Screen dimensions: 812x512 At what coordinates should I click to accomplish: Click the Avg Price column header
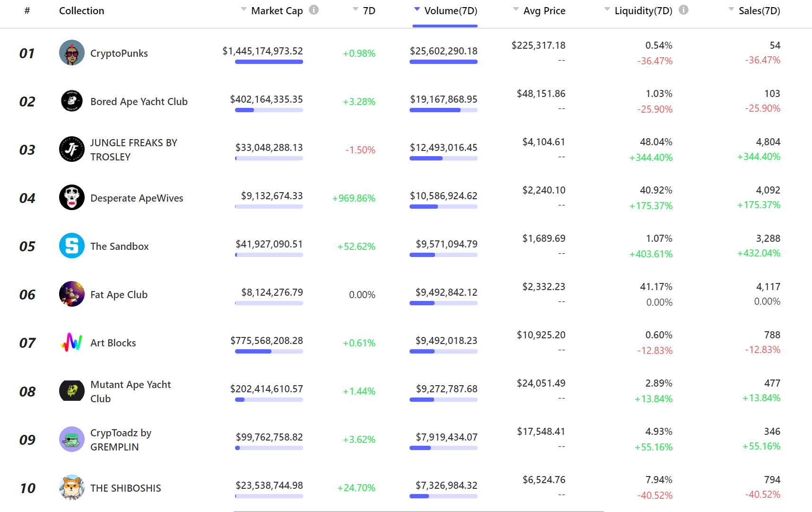pyautogui.click(x=544, y=10)
